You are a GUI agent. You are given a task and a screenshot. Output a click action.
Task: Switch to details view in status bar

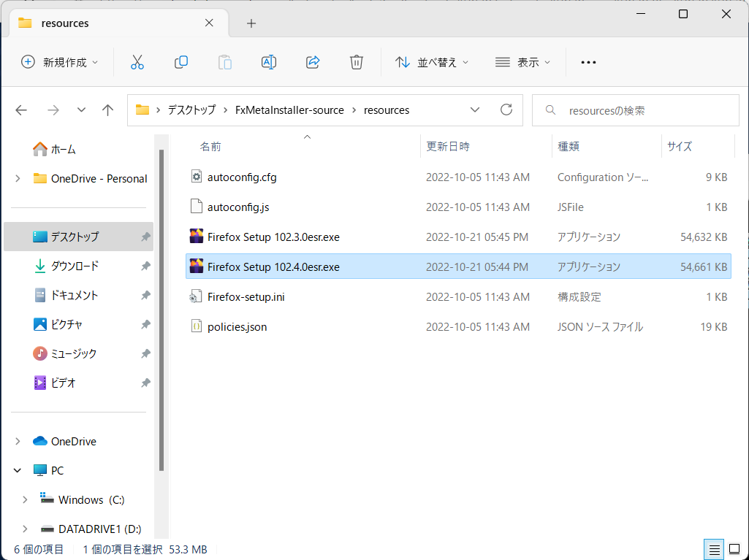point(714,550)
